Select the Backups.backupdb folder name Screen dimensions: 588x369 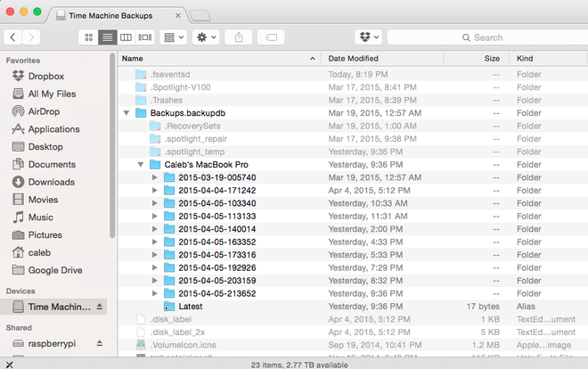point(187,113)
